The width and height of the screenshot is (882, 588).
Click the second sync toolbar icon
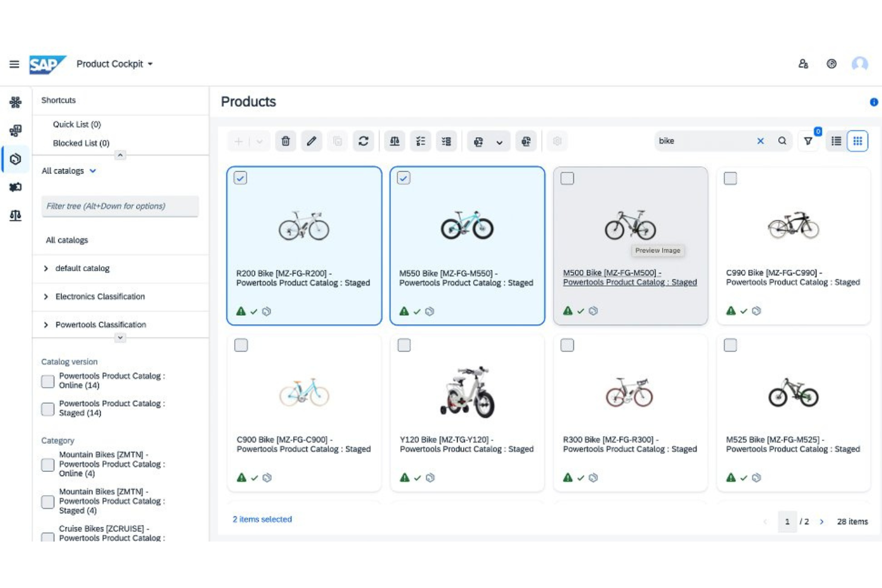526,141
